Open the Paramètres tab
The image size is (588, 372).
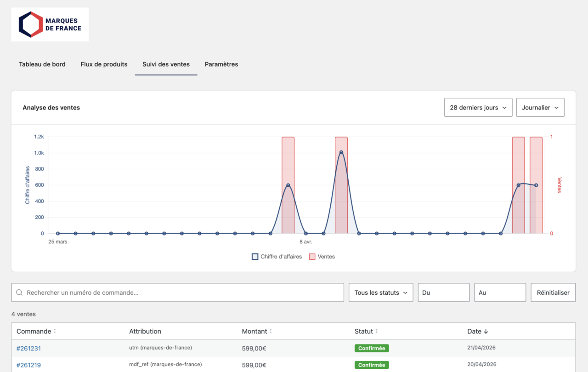221,64
